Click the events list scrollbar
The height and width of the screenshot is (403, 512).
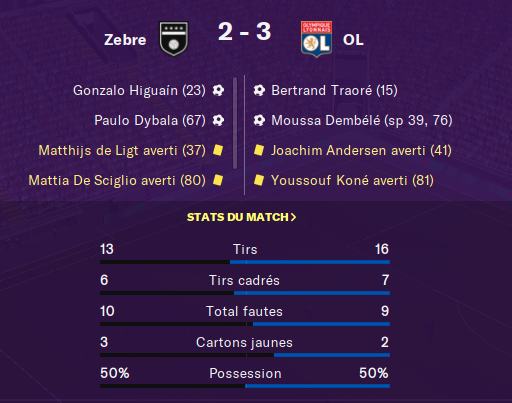235,123
